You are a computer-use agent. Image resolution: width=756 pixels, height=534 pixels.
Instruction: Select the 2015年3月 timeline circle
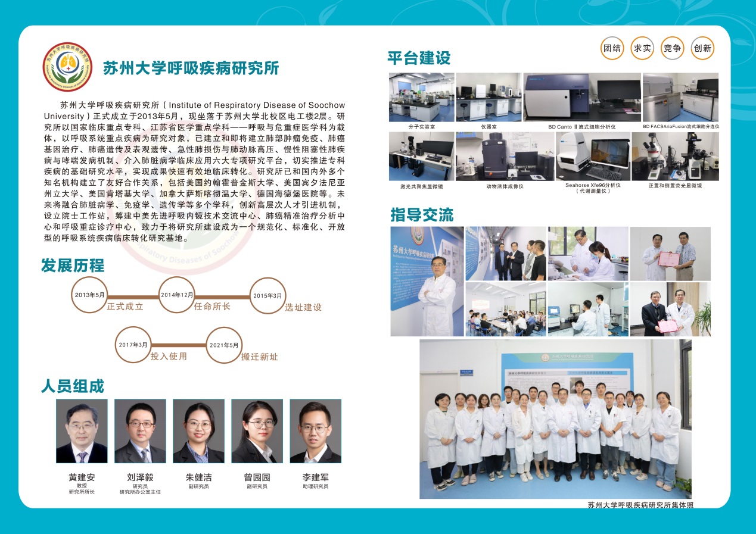267,295
